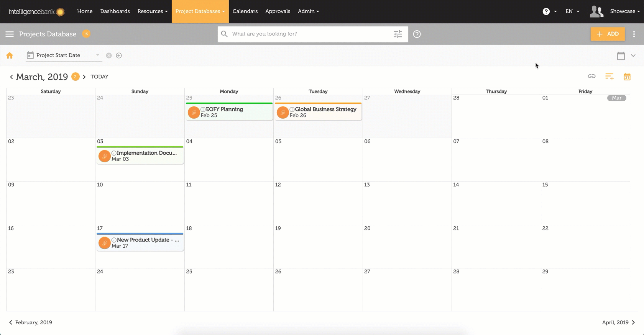This screenshot has width=644, height=335.
Task: Click the 'Wednesday' column header
Action: pos(407,92)
